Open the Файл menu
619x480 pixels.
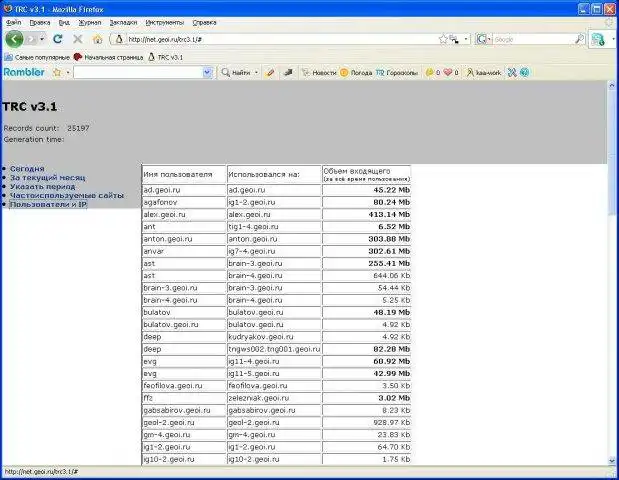(13, 22)
